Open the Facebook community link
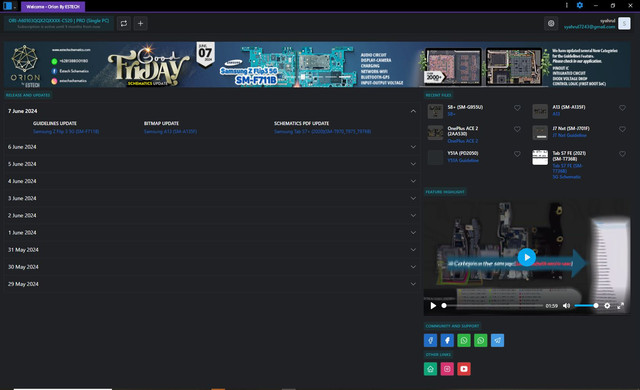The height and width of the screenshot is (390, 640). [x=447, y=340]
